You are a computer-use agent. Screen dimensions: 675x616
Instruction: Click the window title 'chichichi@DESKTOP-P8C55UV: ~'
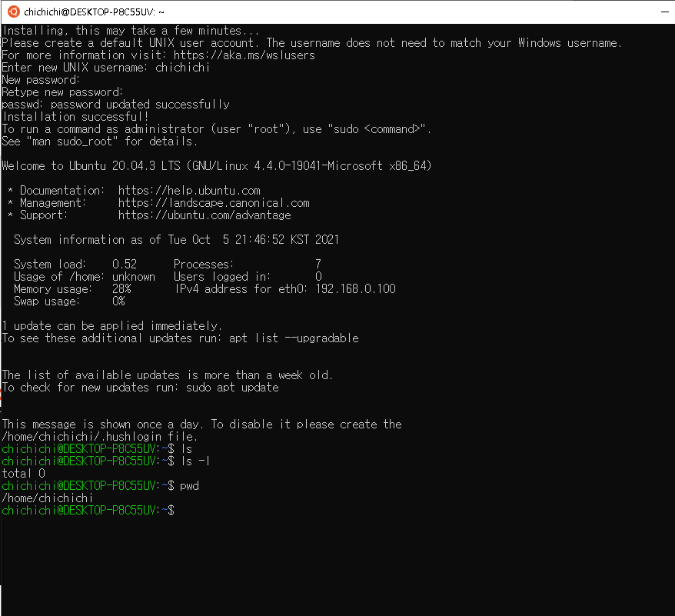pyautogui.click(x=94, y=12)
